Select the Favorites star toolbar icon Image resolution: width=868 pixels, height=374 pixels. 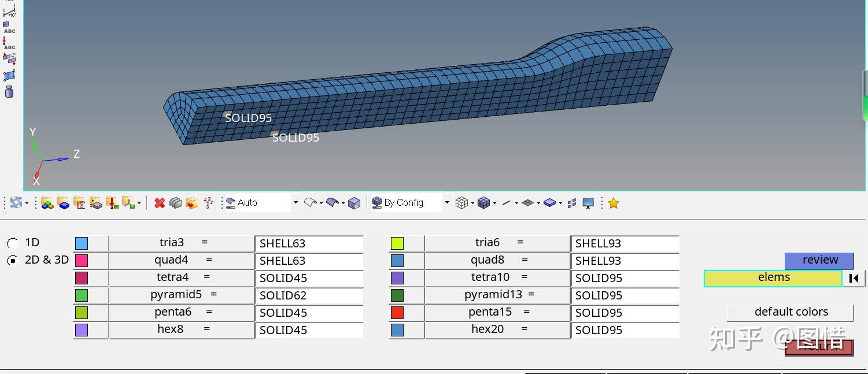[x=614, y=202]
